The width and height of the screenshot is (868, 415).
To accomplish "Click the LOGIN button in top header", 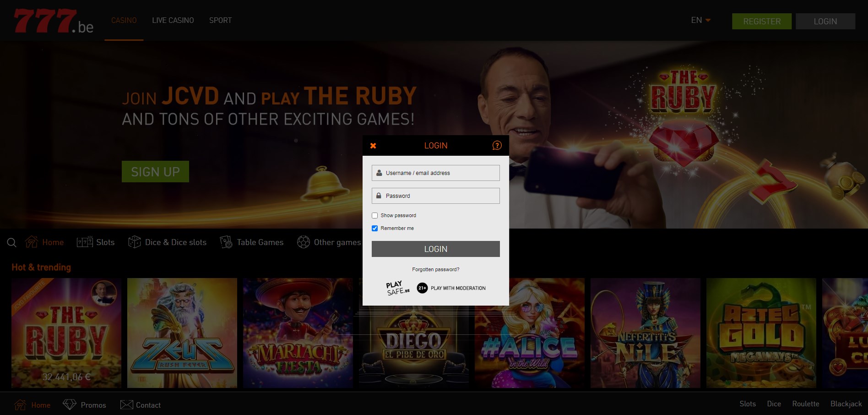I will point(825,21).
